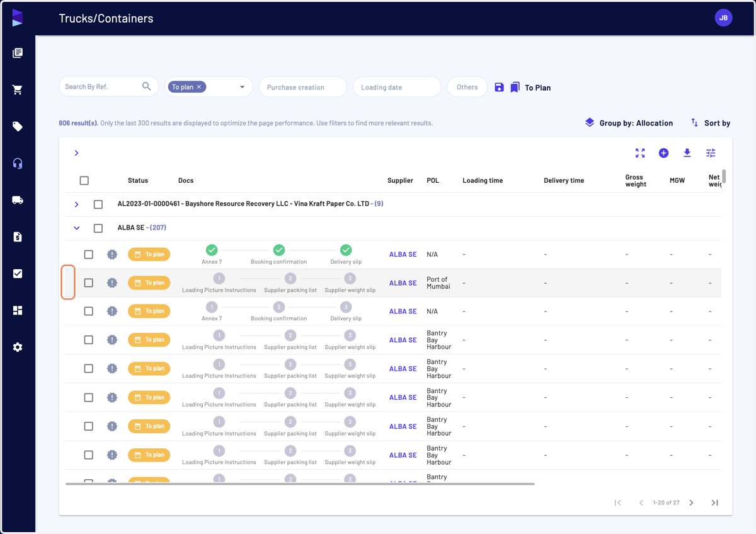
Task: Expand the side panel chevron above the table
Action: pos(76,153)
